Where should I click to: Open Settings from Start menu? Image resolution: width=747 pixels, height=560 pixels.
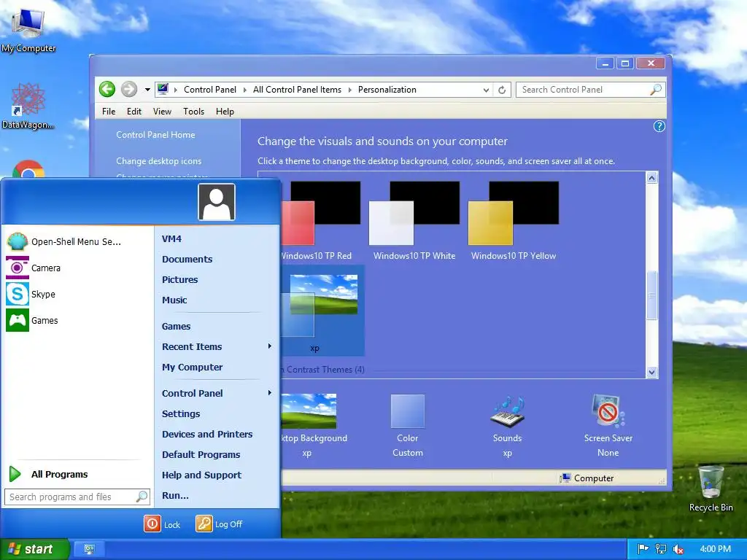181,414
